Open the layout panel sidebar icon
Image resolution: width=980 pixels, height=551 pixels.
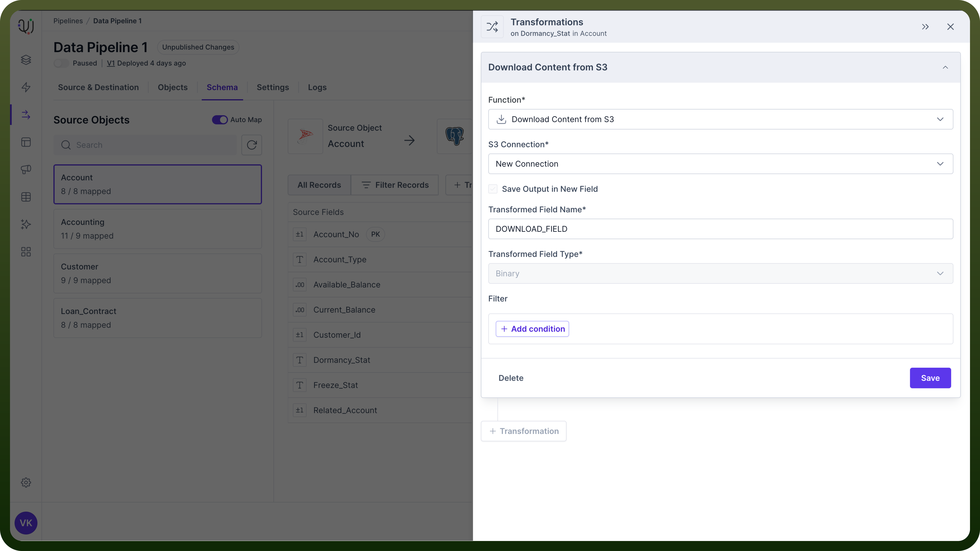pyautogui.click(x=26, y=142)
